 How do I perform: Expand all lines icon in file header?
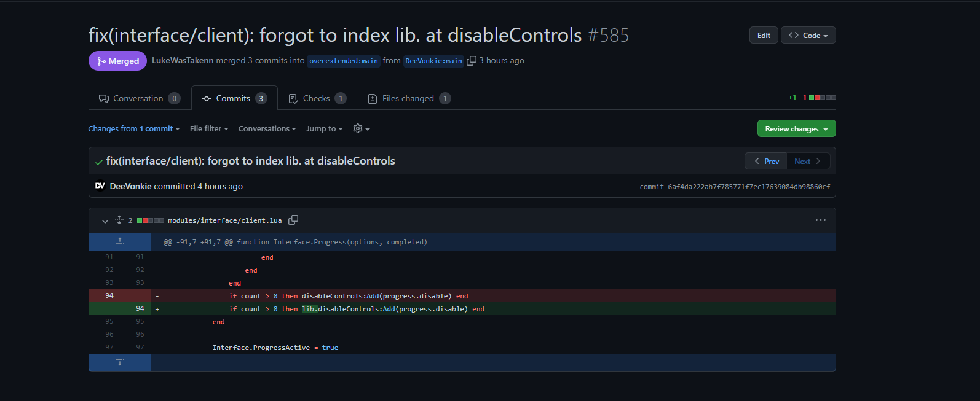point(119,220)
